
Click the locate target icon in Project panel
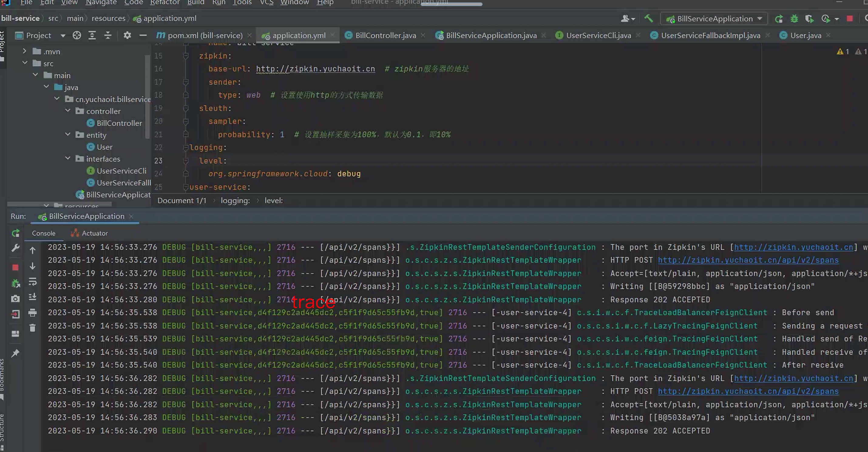click(x=77, y=36)
